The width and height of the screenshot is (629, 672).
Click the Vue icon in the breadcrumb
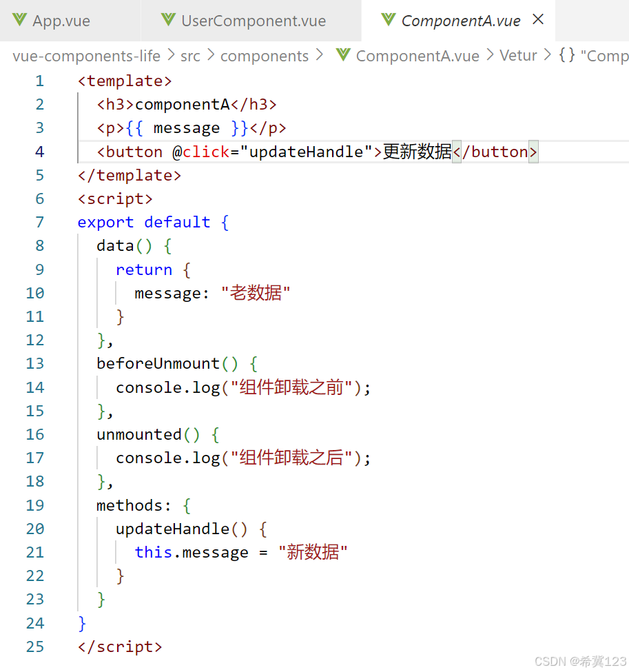pos(343,55)
